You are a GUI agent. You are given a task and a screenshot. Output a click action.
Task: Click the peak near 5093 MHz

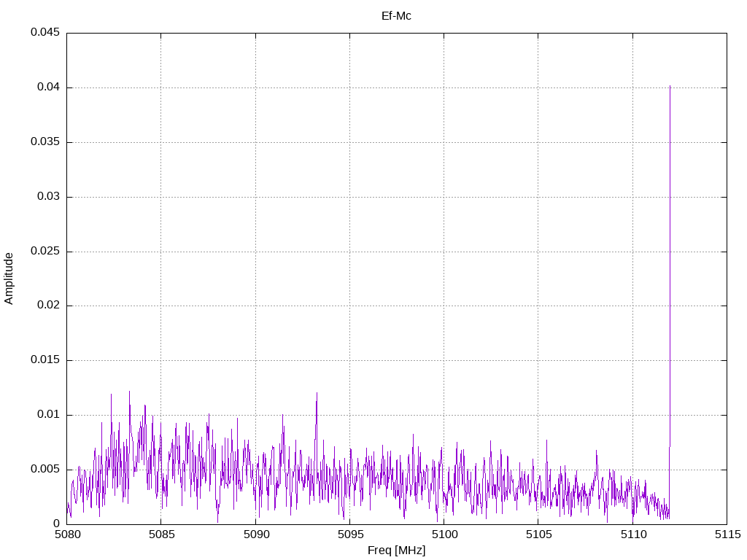coord(317,393)
